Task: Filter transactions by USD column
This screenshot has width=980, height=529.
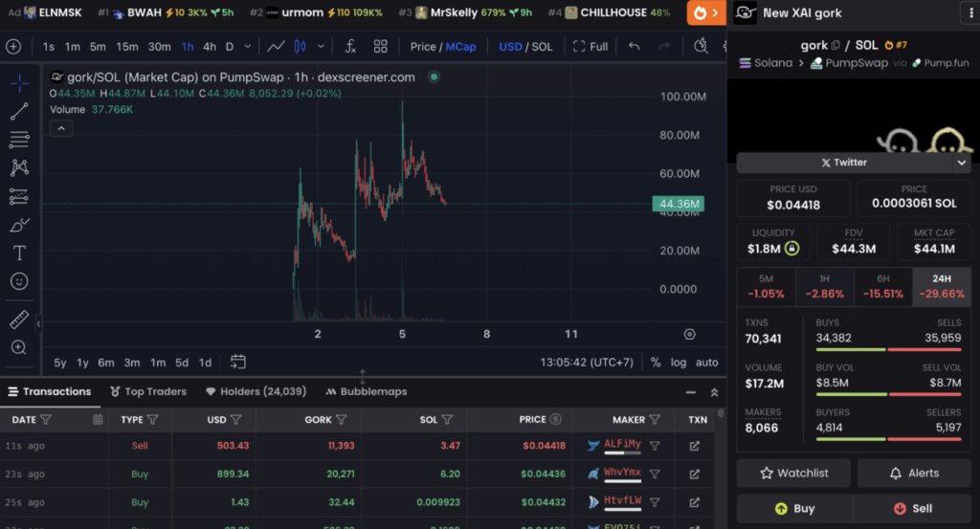Action: point(236,419)
